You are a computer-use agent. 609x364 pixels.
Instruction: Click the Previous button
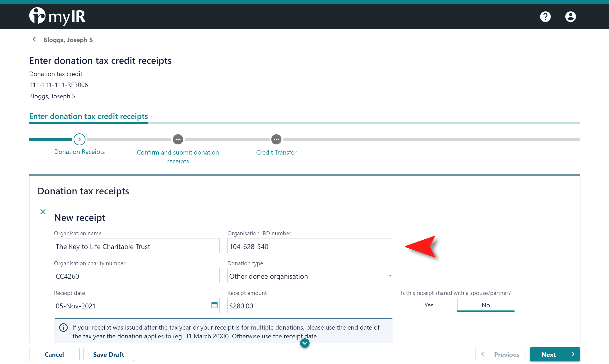pos(500,354)
